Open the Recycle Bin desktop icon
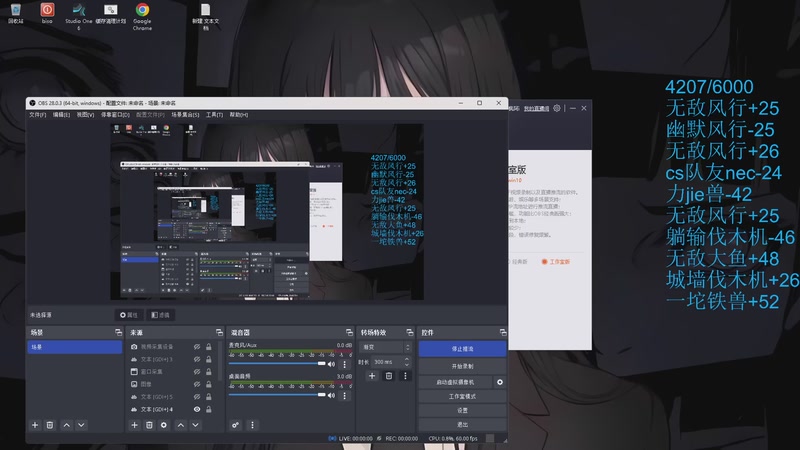The height and width of the screenshot is (450, 800). (x=15, y=14)
